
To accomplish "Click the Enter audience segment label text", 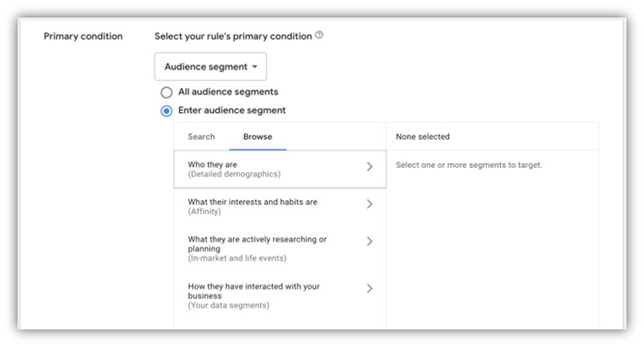I will click(232, 111).
